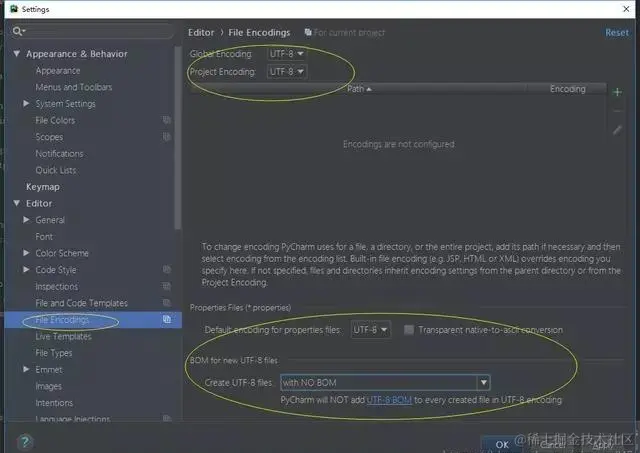The width and height of the screenshot is (640, 453).
Task: Go to Notifications settings
Action: (60, 153)
